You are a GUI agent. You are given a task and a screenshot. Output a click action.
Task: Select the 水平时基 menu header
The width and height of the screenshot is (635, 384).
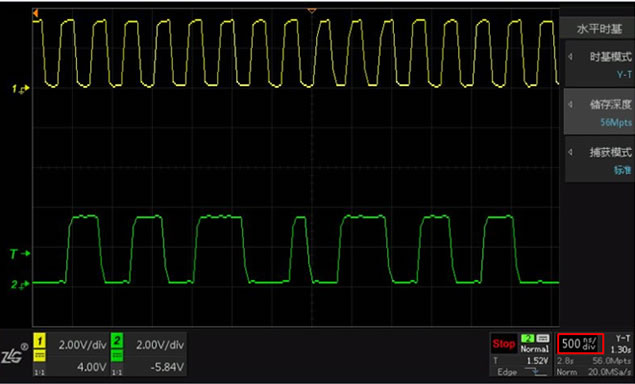(598, 29)
